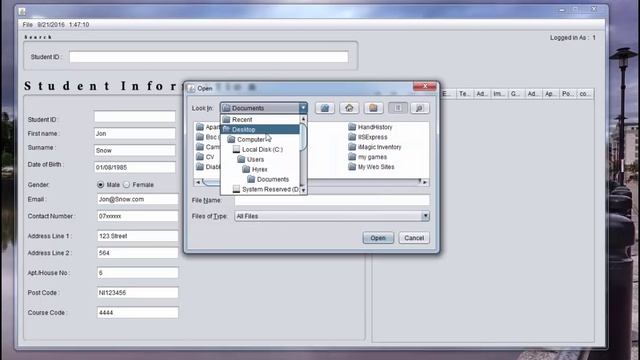Image resolution: width=640 pixels, height=360 pixels.
Task: Click inside the File Name field
Action: tap(332, 200)
